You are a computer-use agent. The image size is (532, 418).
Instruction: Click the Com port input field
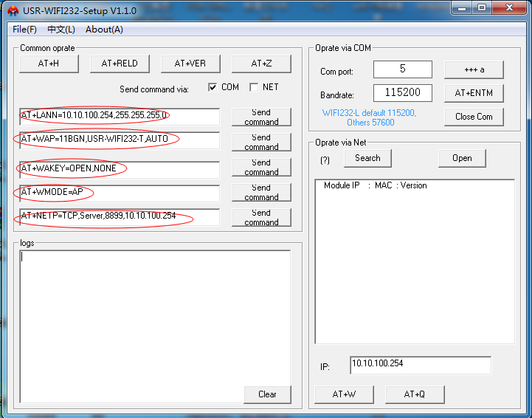pos(402,69)
